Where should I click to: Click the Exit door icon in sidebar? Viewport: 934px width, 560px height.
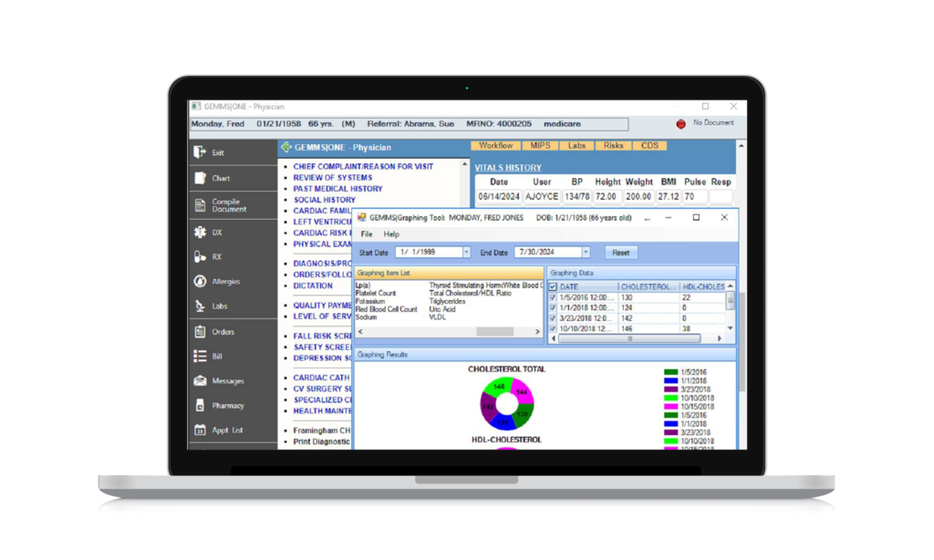pos(200,152)
